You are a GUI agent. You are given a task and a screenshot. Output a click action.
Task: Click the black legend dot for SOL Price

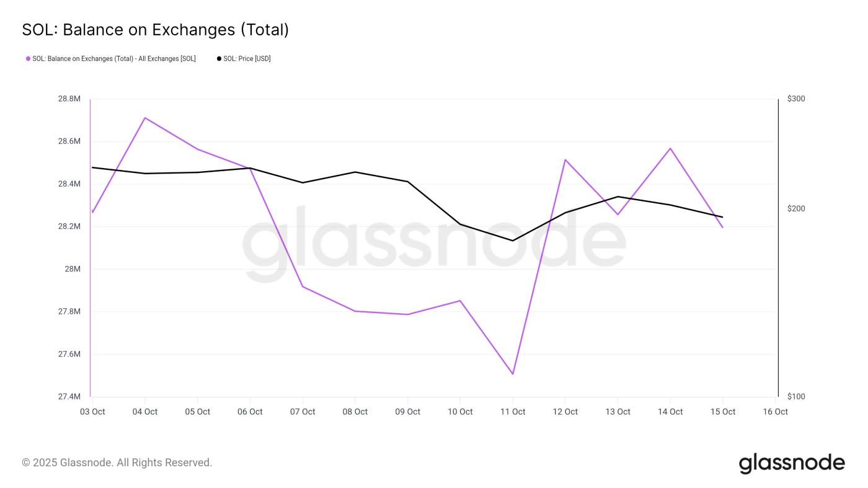coord(219,59)
